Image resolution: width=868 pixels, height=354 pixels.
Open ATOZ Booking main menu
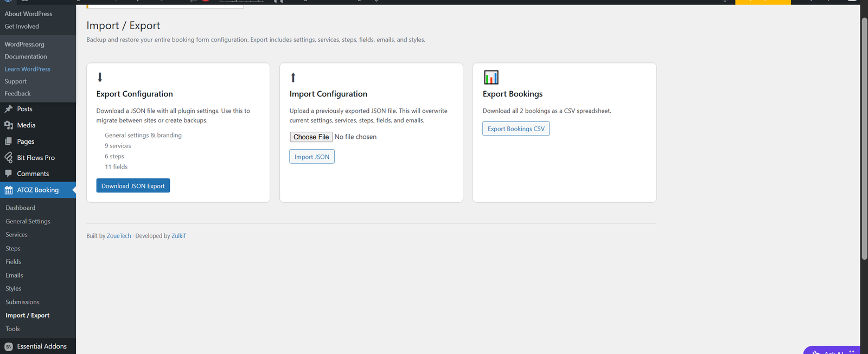pyautogui.click(x=38, y=190)
